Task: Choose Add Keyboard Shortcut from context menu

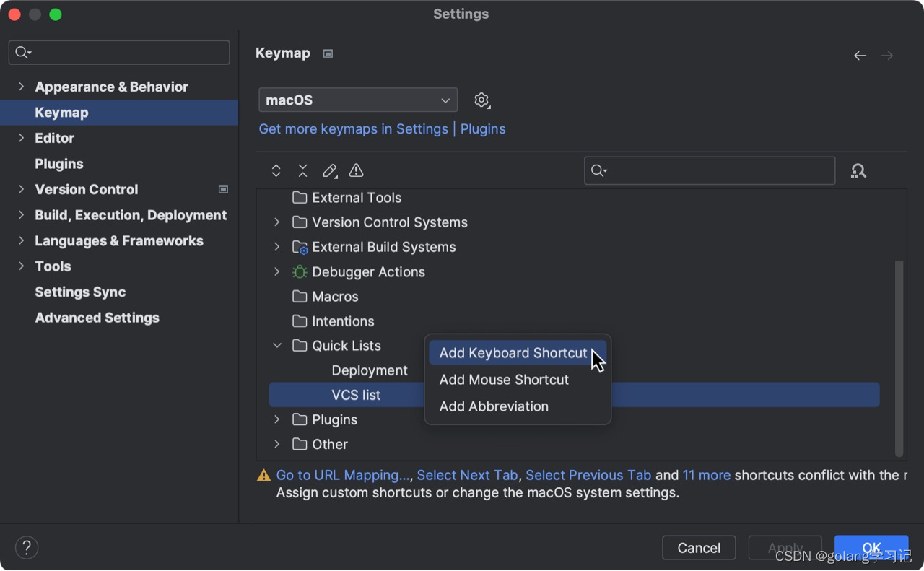Action: tap(513, 353)
